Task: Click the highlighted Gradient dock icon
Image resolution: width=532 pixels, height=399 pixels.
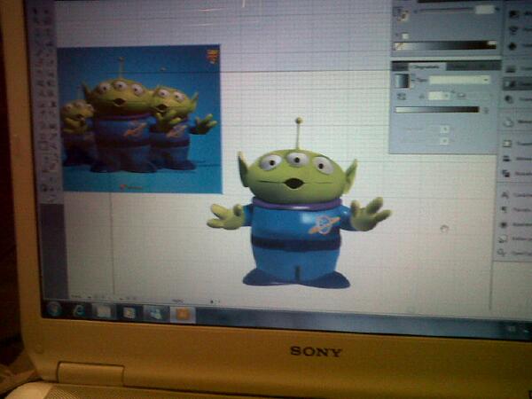Action: 509,83
